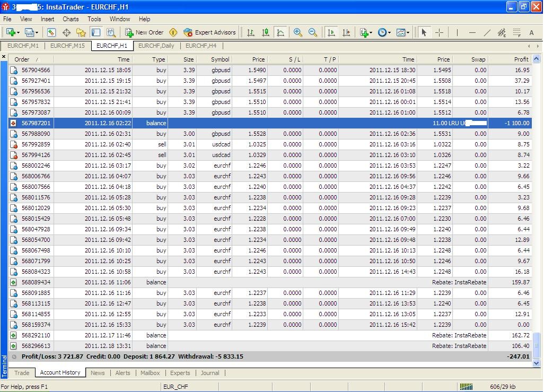Open the Strategy Tester magnifier icon
This screenshot has height=392, width=544.
pyautogui.click(x=111, y=32)
